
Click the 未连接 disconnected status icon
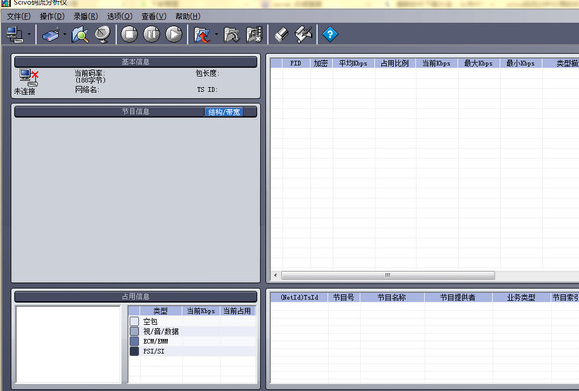[29, 78]
